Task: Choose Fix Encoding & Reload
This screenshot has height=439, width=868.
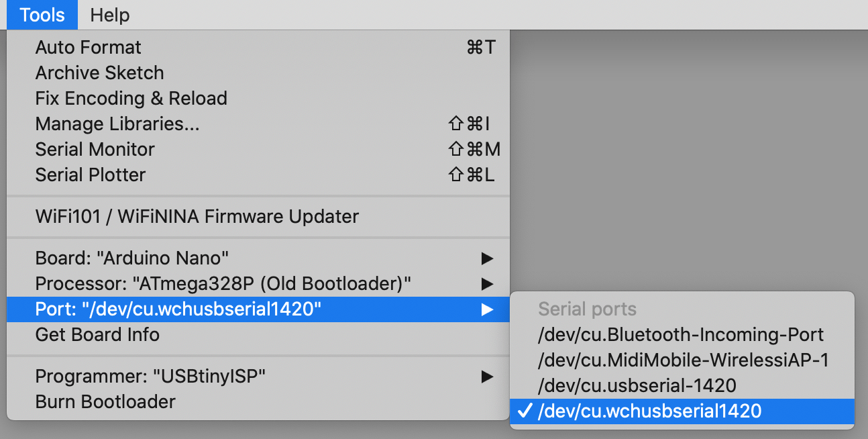Action: coord(258,99)
